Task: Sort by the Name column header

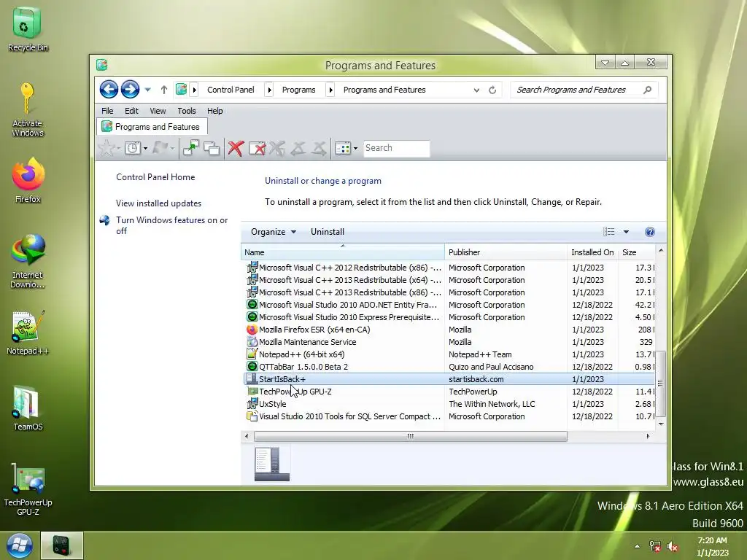Action: coord(343,252)
